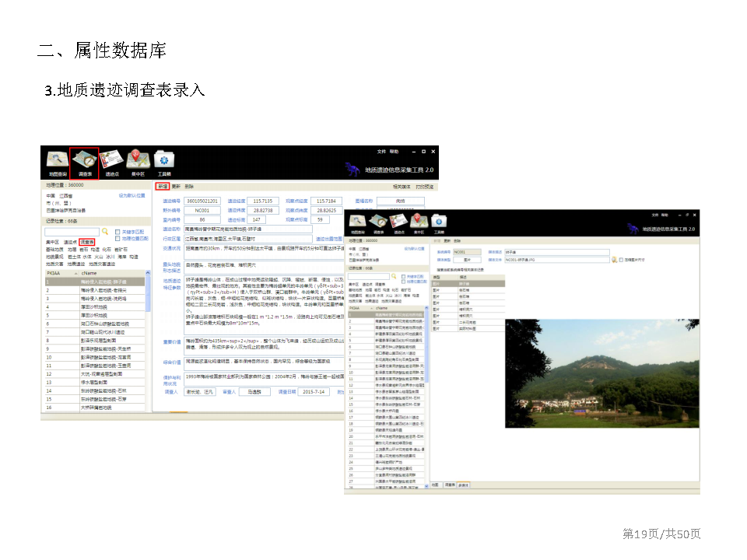Click 更新 button in right window toolbar

[447, 240]
